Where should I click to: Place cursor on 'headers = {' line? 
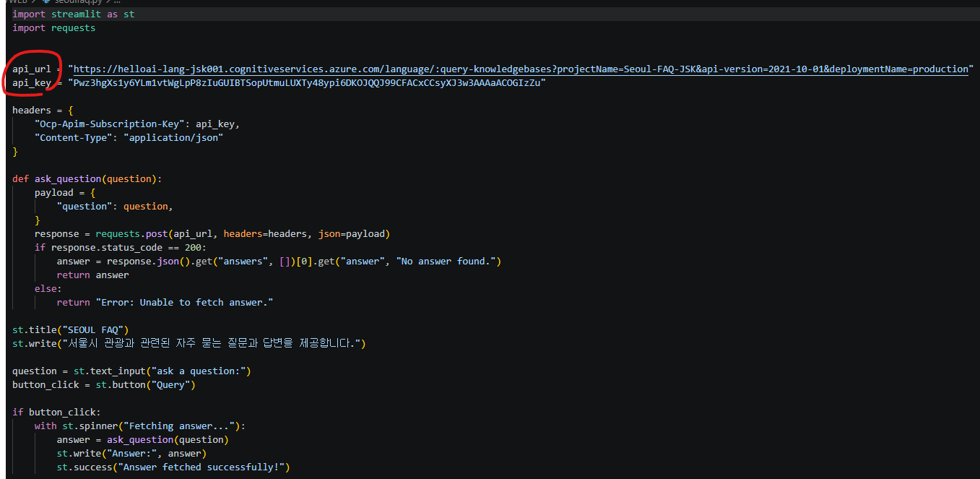tap(43, 111)
